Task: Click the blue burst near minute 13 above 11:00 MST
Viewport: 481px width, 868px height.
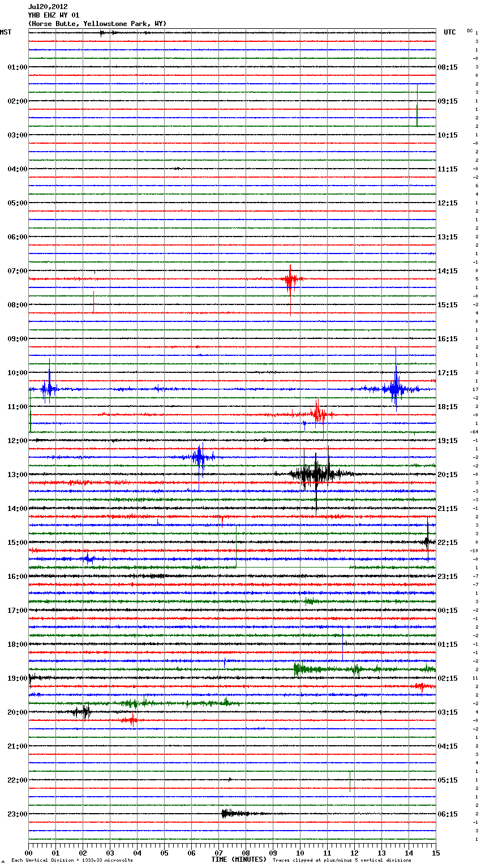Action: (395, 389)
